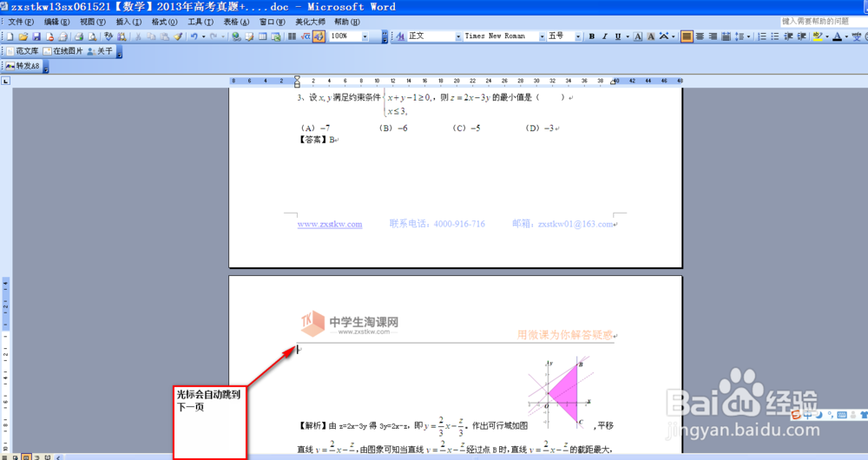868x460 pixels.
Task: Open the 格式(O) menu
Action: (164, 22)
